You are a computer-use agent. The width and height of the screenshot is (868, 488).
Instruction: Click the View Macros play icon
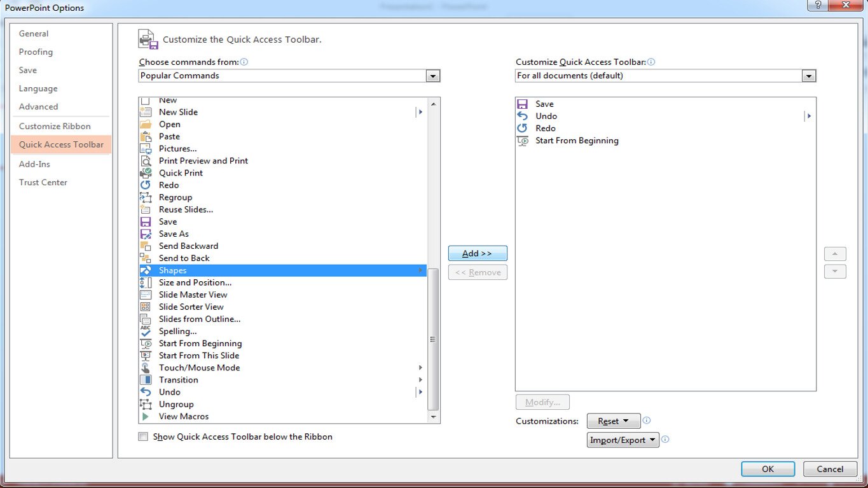(x=146, y=417)
